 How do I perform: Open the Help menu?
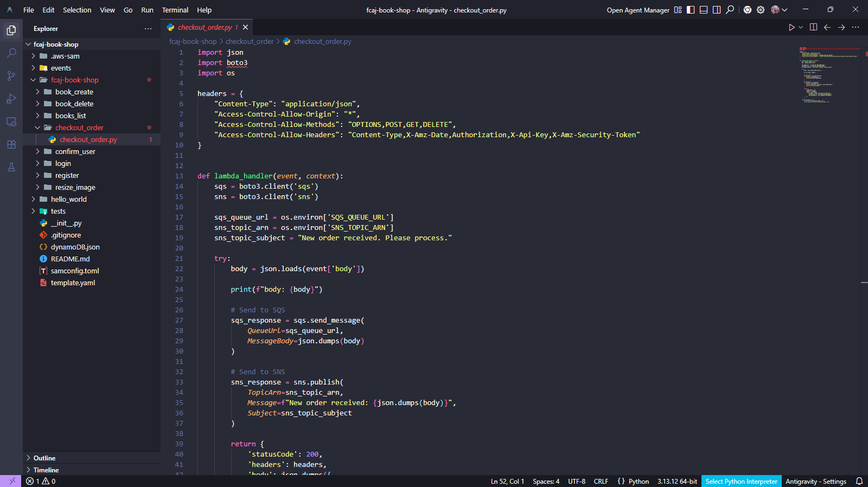click(205, 10)
